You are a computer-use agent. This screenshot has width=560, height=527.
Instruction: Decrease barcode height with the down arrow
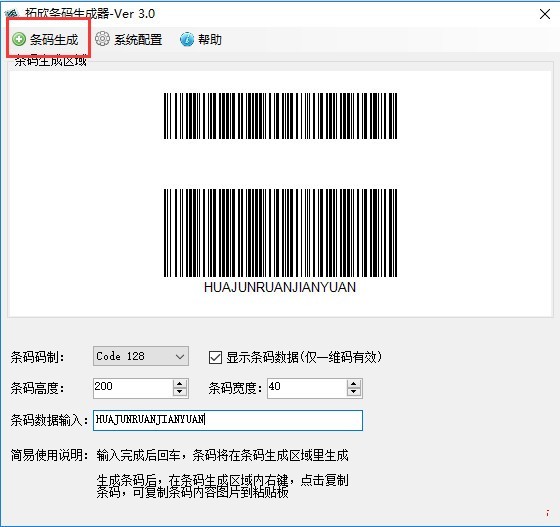click(180, 392)
